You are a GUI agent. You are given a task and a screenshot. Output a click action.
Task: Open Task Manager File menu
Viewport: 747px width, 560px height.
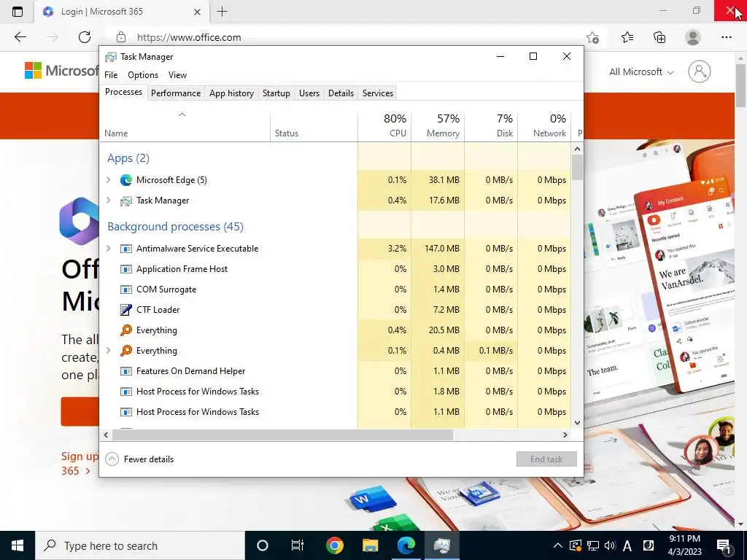coord(111,75)
